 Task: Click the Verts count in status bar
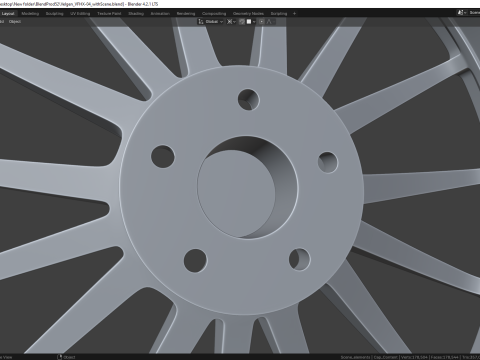tap(415, 357)
